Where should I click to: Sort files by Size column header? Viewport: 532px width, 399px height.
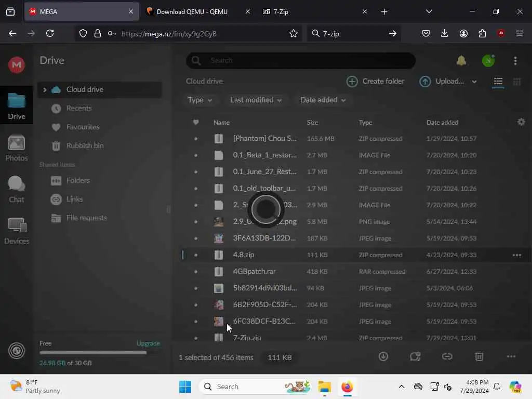pyautogui.click(x=312, y=123)
